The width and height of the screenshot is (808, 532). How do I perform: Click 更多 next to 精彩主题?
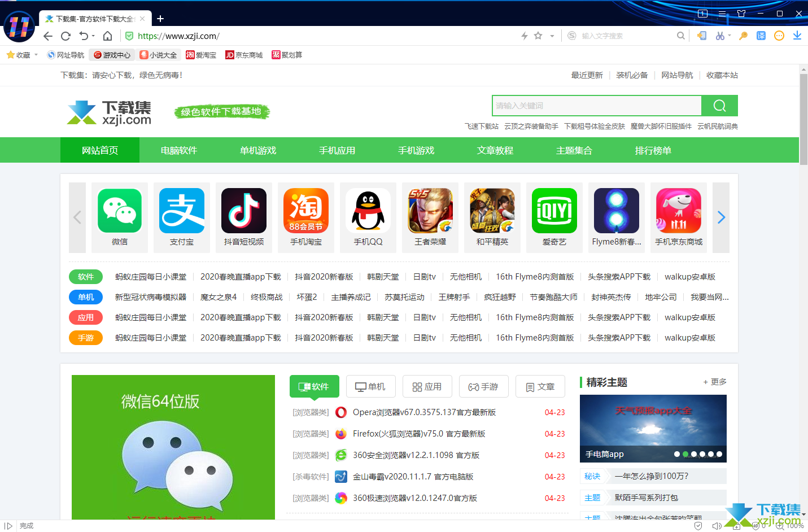715,382
